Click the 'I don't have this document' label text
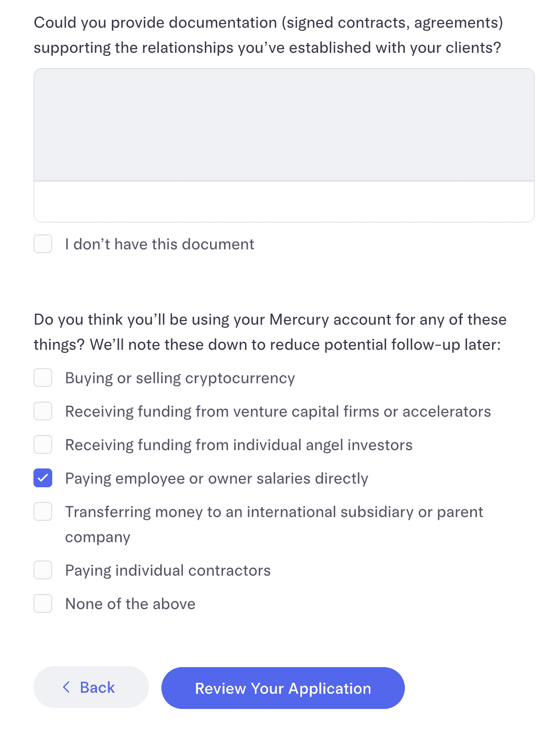Screen dimensions: 560x733 click(x=159, y=244)
